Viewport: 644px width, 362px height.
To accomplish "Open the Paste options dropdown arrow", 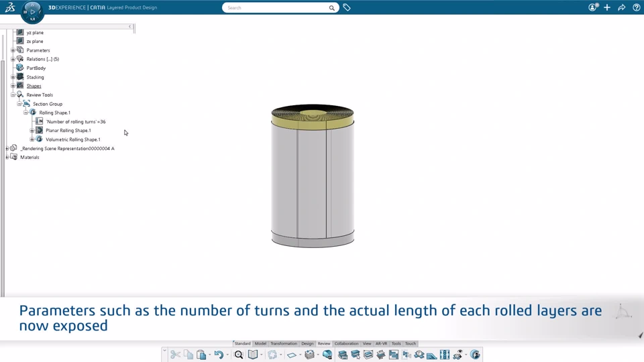I will point(210,355).
